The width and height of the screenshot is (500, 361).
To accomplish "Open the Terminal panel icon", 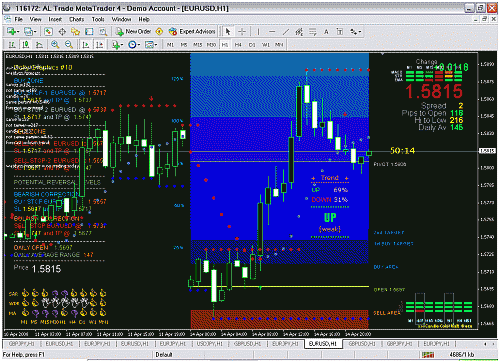I will pyautogui.click(x=89, y=32).
